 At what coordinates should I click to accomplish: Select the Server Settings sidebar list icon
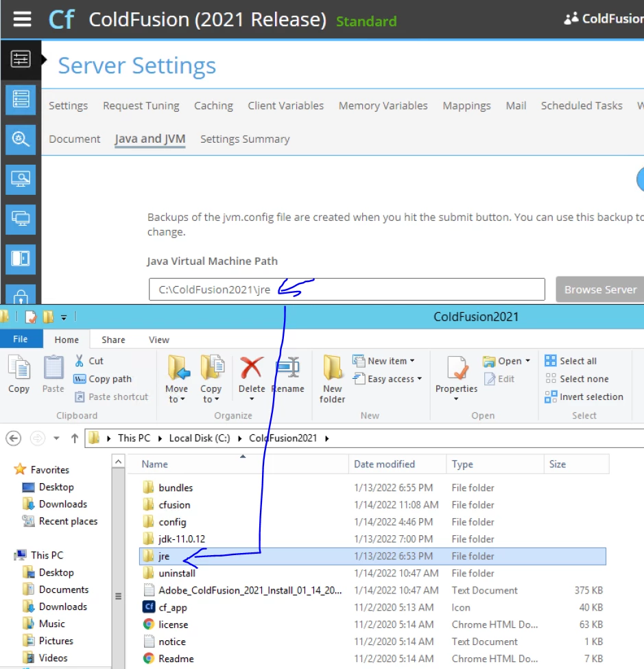click(x=21, y=99)
